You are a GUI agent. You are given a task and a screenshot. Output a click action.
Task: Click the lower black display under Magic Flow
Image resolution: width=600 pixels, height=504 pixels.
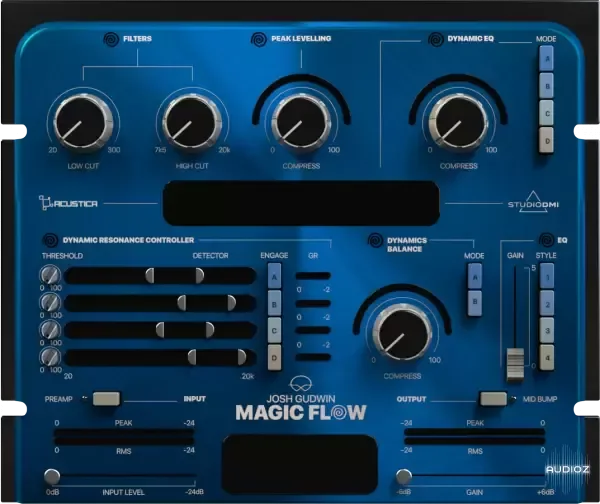click(x=300, y=464)
